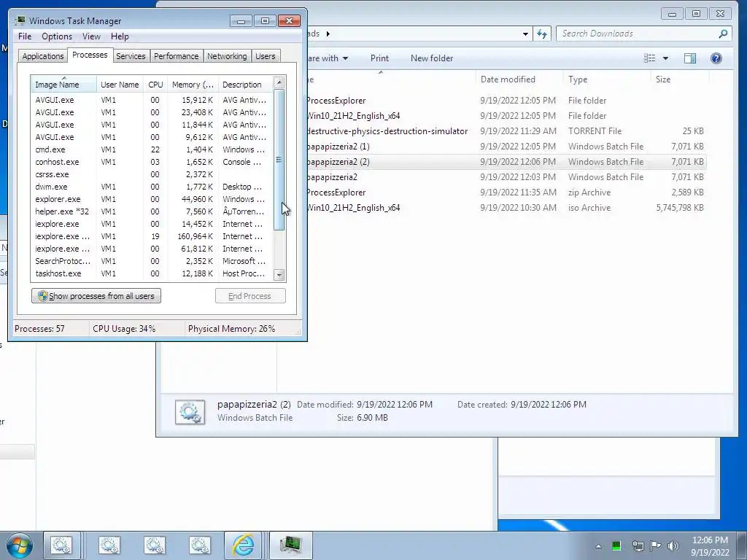Select AVGUI.exe using 23,408 K

click(x=152, y=112)
